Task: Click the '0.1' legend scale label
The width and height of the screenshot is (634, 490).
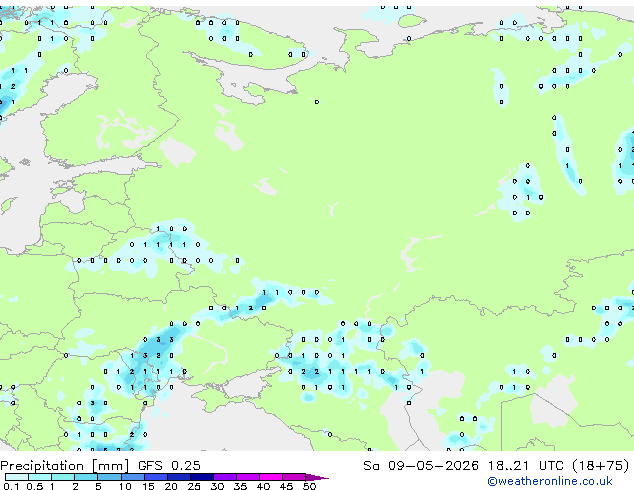Action: [11, 486]
